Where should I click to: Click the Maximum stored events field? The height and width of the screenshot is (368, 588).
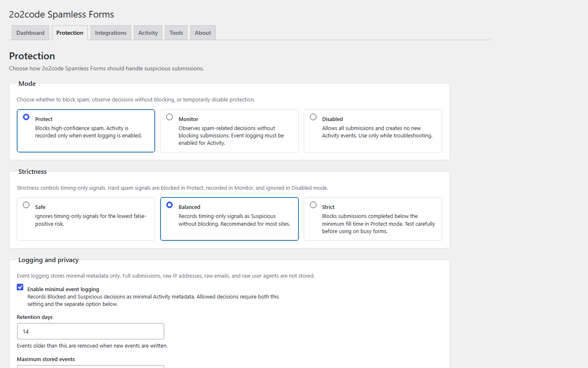pyautogui.click(x=91, y=367)
